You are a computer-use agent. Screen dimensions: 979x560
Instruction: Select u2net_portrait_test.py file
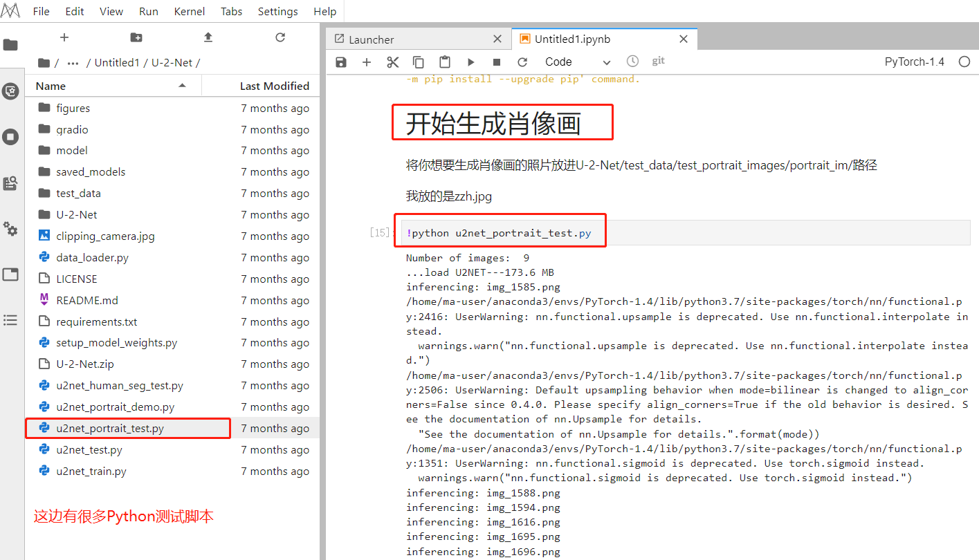point(173,429)
